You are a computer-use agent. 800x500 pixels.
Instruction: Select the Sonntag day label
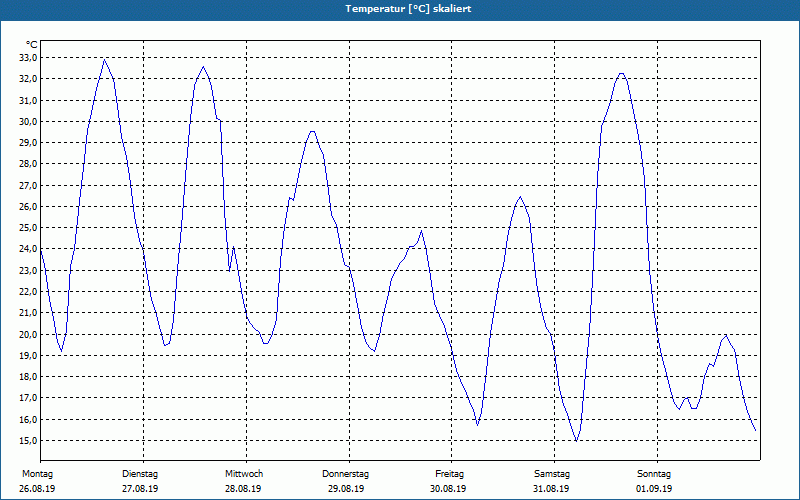click(654, 474)
